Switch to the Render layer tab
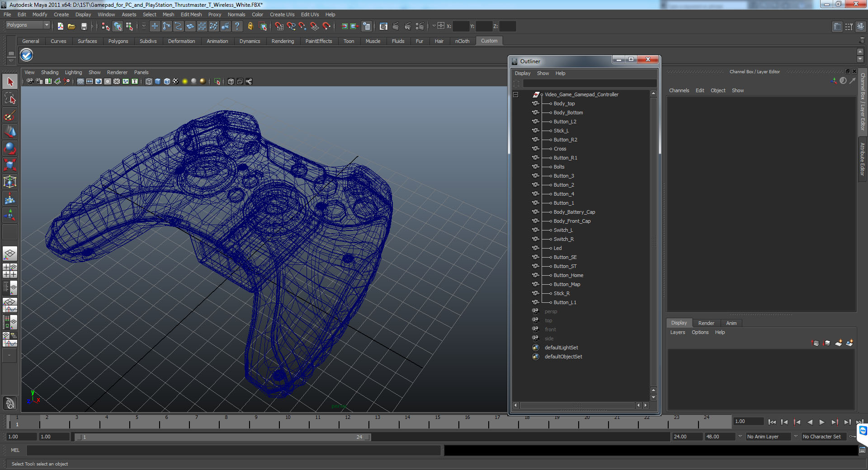 [706, 323]
